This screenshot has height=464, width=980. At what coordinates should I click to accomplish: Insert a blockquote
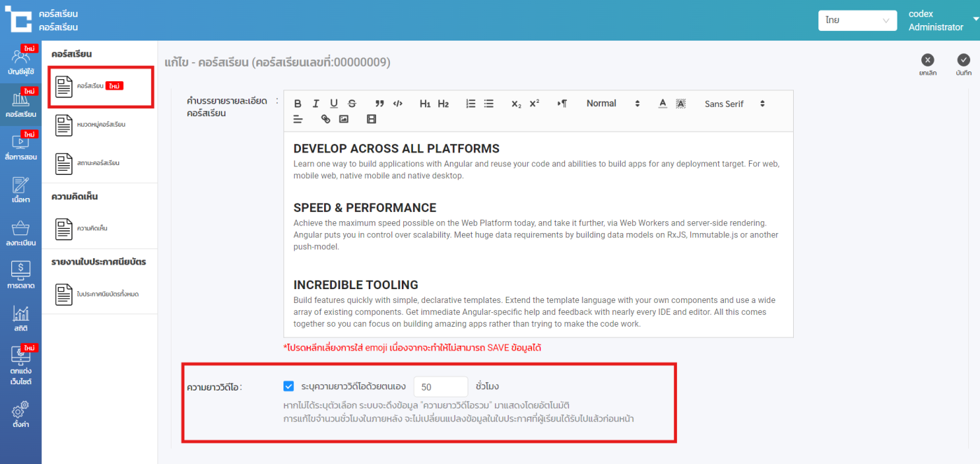pyautogui.click(x=379, y=104)
